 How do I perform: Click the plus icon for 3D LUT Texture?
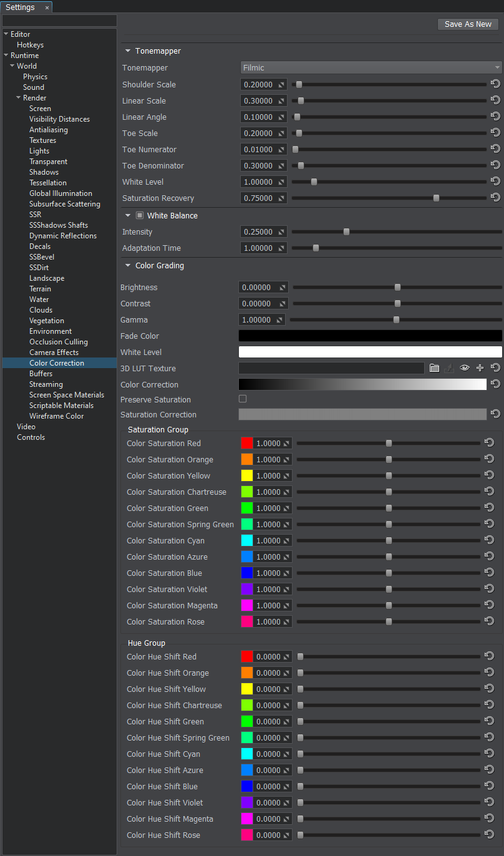point(480,368)
